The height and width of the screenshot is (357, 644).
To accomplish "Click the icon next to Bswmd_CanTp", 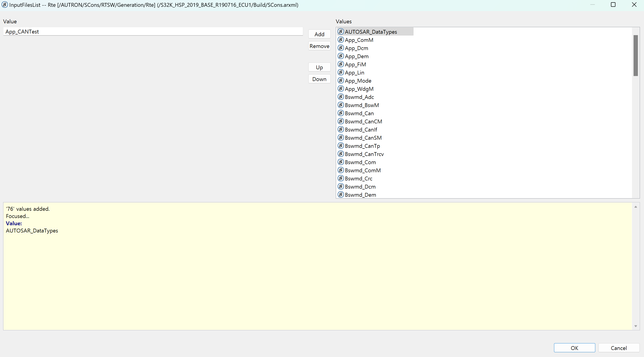I will (x=341, y=146).
